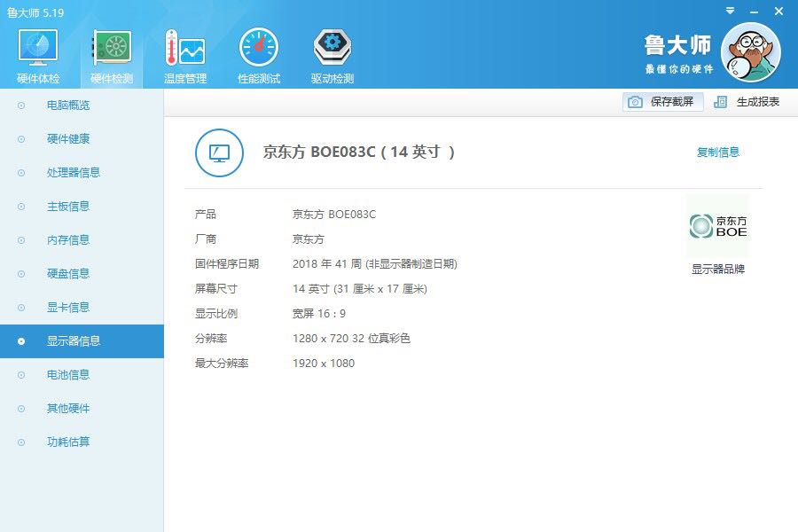Image resolution: width=798 pixels, height=532 pixels.
Task: Click aspect ratio 宽屏 16 : 9
Action: coord(318,314)
